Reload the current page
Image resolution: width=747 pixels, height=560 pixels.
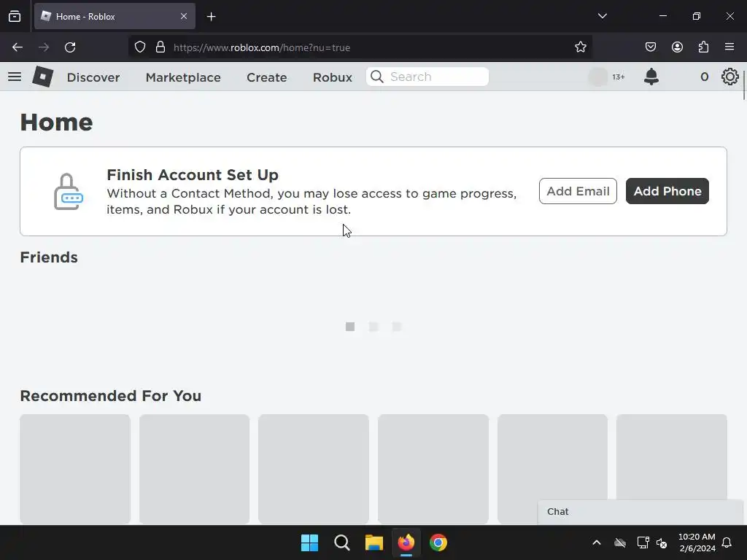(x=70, y=47)
